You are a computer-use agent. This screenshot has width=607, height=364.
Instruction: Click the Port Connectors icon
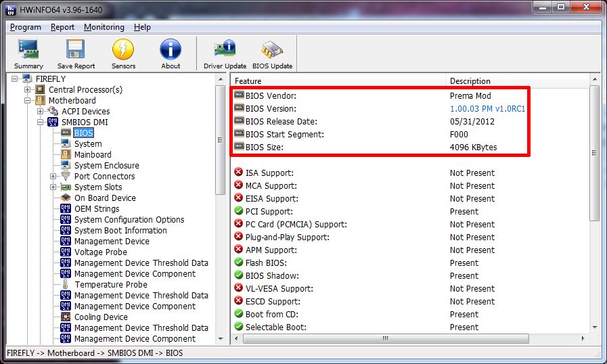pyautogui.click(x=66, y=176)
